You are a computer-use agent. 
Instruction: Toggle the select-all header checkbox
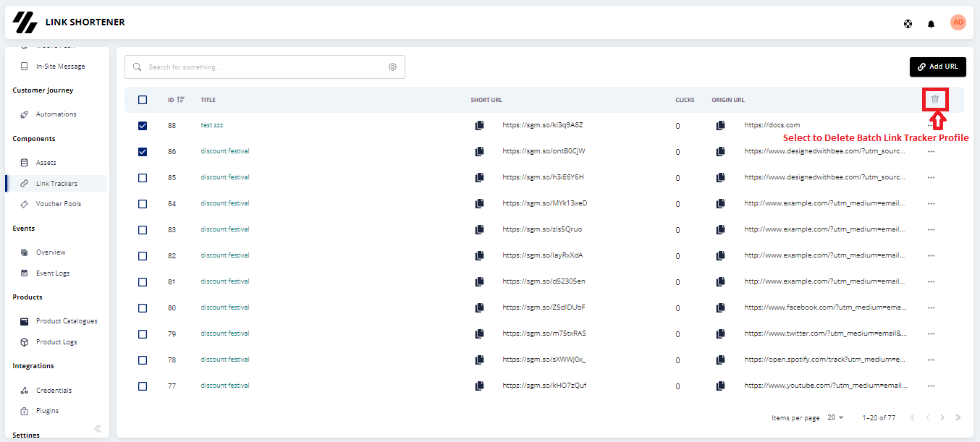143,100
